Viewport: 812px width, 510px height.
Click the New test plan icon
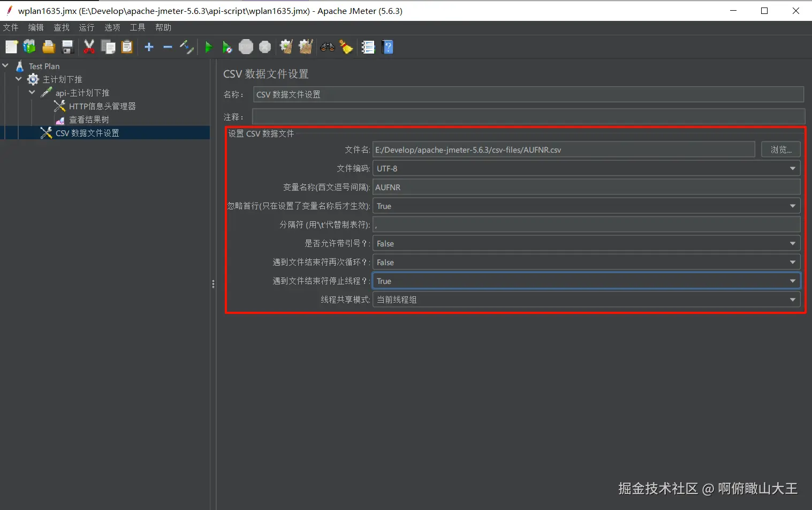click(x=11, y=47)
